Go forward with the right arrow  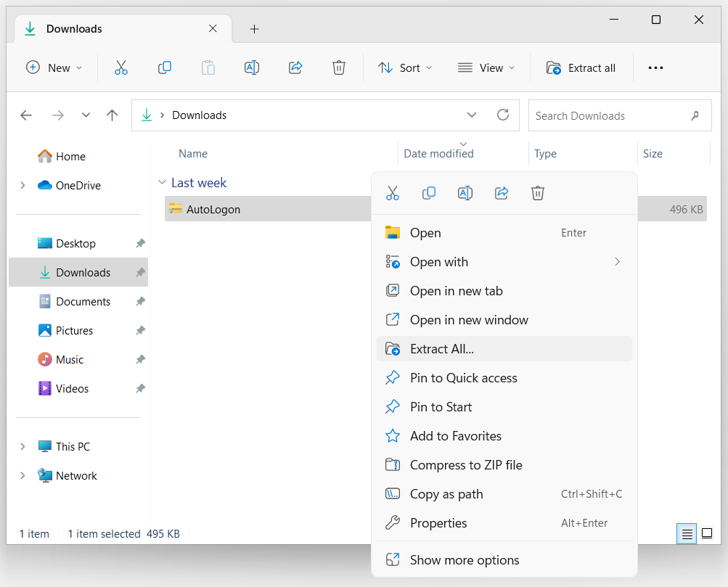pyautogui.click(x=57, y=115)
